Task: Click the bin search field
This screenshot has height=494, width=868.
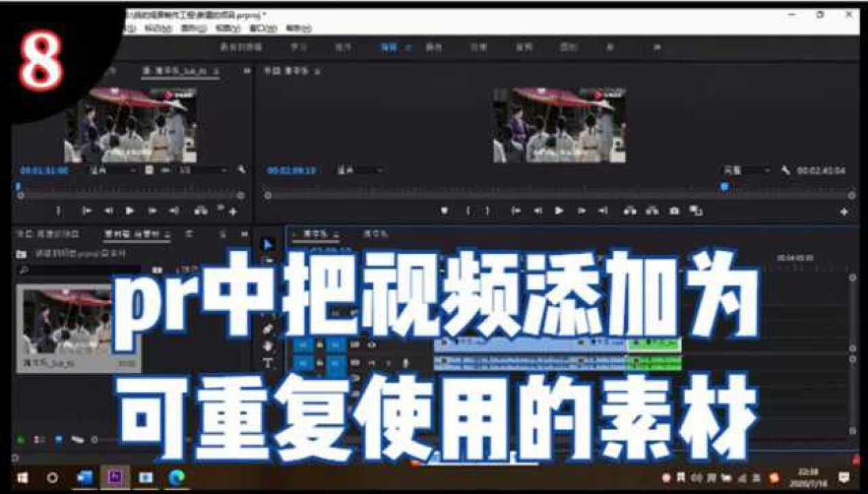Action: [x=79, y=270]
